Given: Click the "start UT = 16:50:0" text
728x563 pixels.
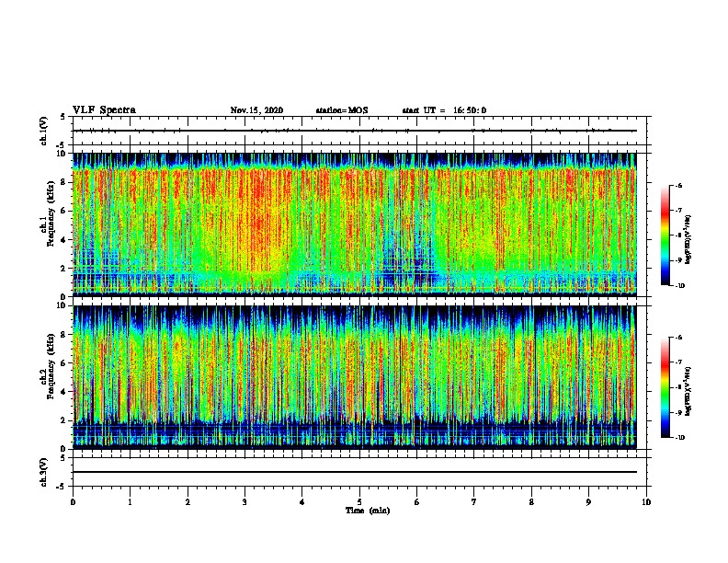Looking at the screenshot, I should pos(444,110).
